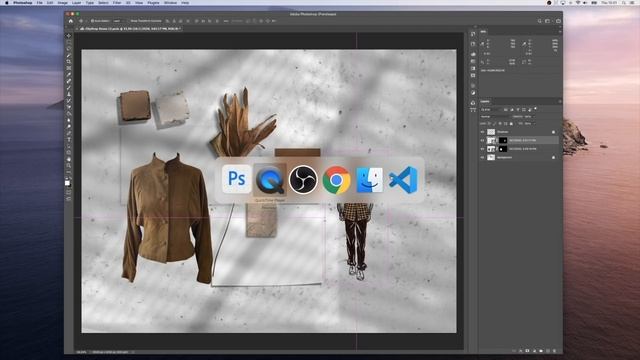The width and height of the screenshot is (640, 360).
Task: Select the Eyedropper tool
Action: (x=69, y=75)
